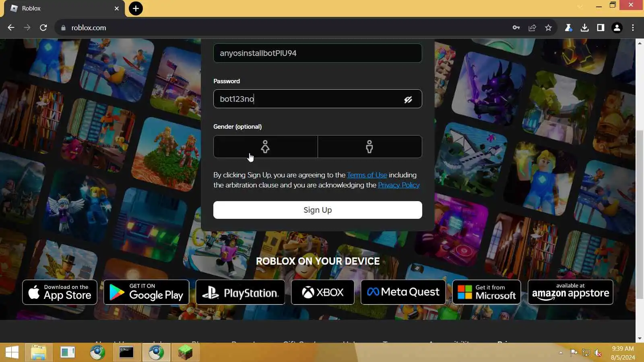Reload the Roblox page
Image resolution: width=644 pixels, height=362 pixels.
43,28
